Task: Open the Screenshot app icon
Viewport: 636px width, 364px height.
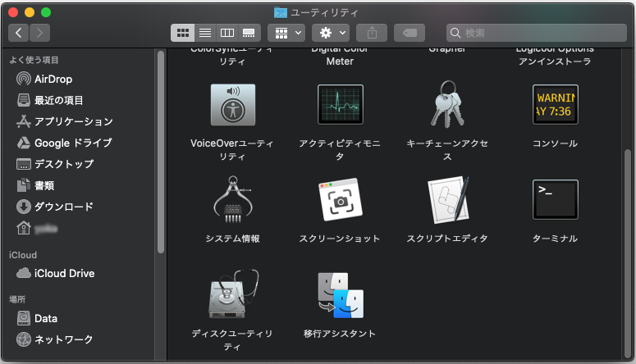Action: click(341, 199)
